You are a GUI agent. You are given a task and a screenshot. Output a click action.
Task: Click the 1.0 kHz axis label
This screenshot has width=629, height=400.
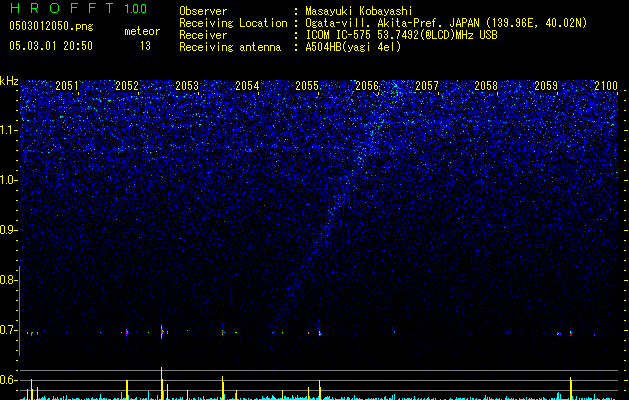click(x=9, y=180)
